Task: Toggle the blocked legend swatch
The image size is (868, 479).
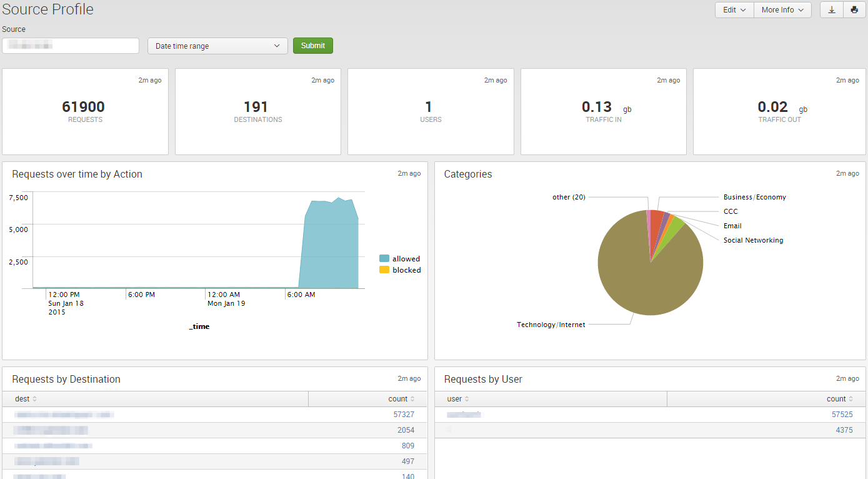Action: pos(384,270)
